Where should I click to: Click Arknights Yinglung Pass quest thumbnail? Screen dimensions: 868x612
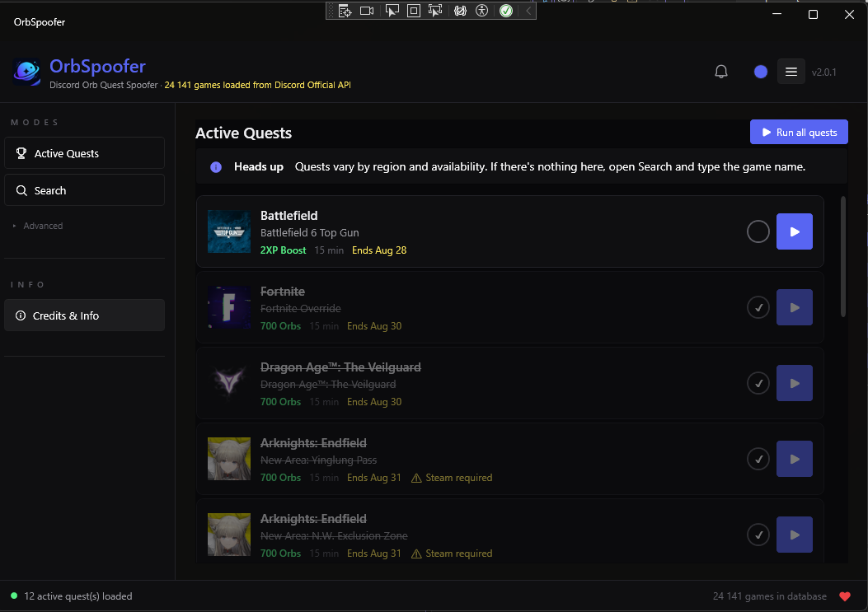point(228,459)
